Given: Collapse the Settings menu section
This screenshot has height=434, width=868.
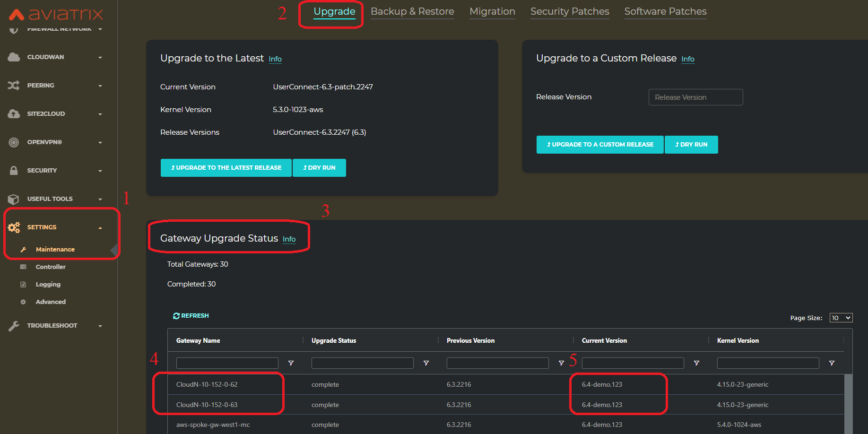Looking at the screenshot, I should [x=100, y=228].
